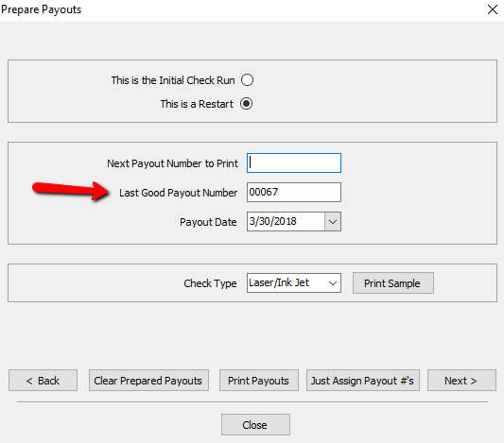Screen dimensions: 504x443
Task: Click the Laser/Ink Jet combo box text
Action: (279, 282)
